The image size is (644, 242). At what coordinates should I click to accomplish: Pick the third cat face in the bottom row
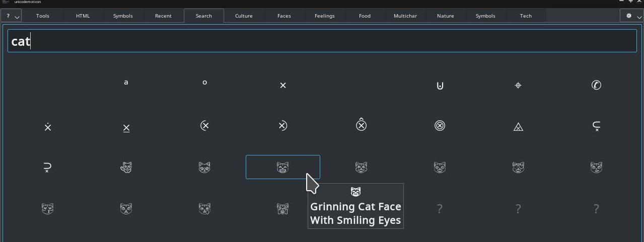coord(204,208)
